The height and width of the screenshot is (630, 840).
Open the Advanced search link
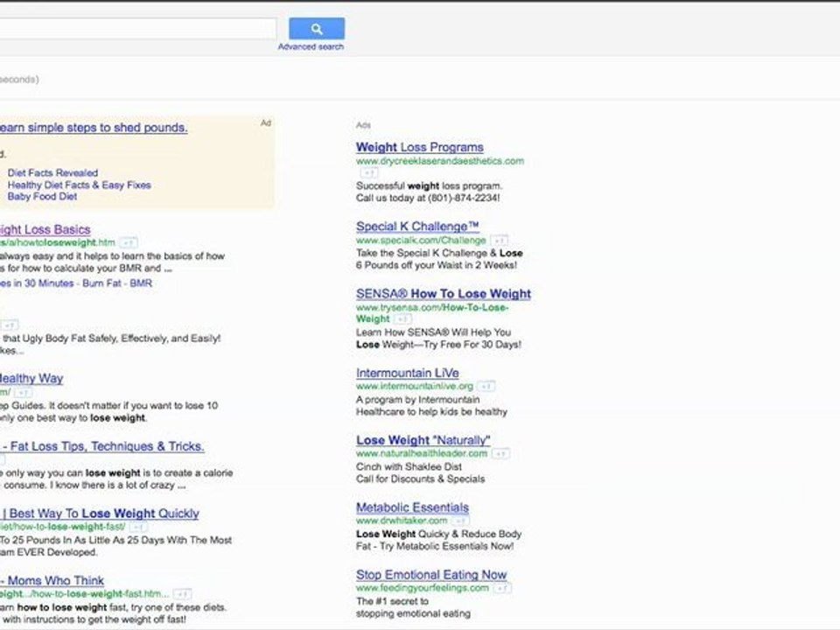(311, 46)
